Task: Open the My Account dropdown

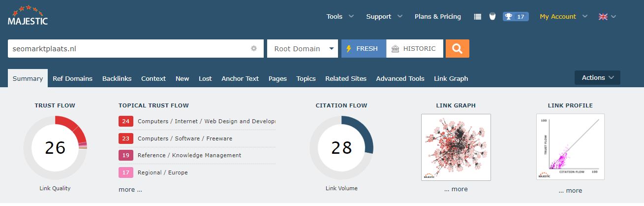Action: (x=563, y=17)
